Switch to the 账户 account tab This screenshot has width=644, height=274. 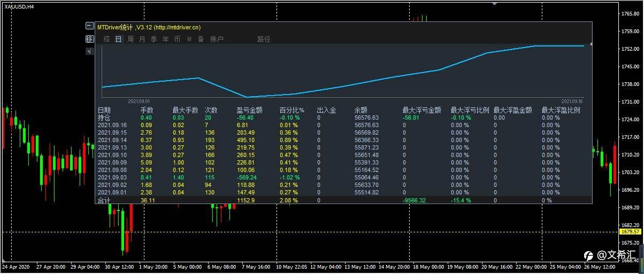tap(217, 39)
